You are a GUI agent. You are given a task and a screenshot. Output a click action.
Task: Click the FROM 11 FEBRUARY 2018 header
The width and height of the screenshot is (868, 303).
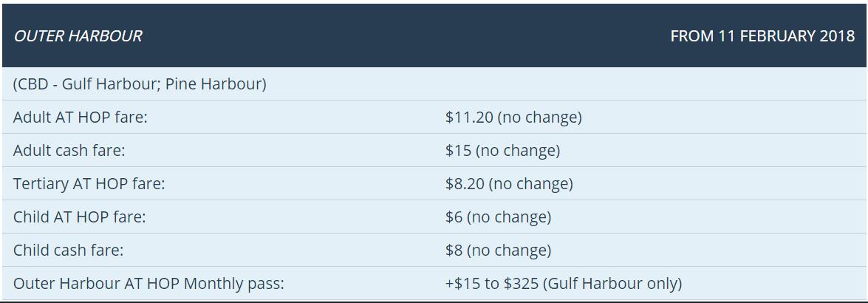coord(762,36)
